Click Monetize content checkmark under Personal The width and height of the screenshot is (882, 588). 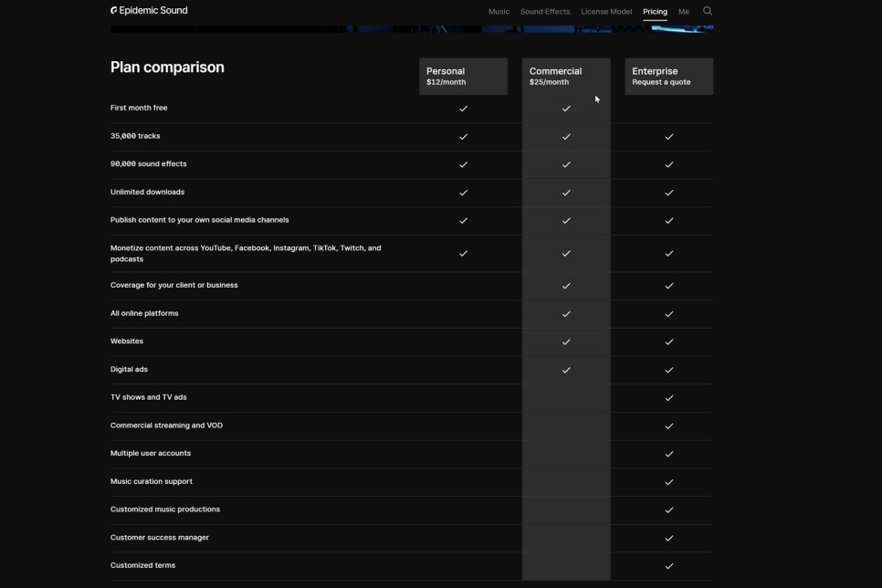pos(463,253)
